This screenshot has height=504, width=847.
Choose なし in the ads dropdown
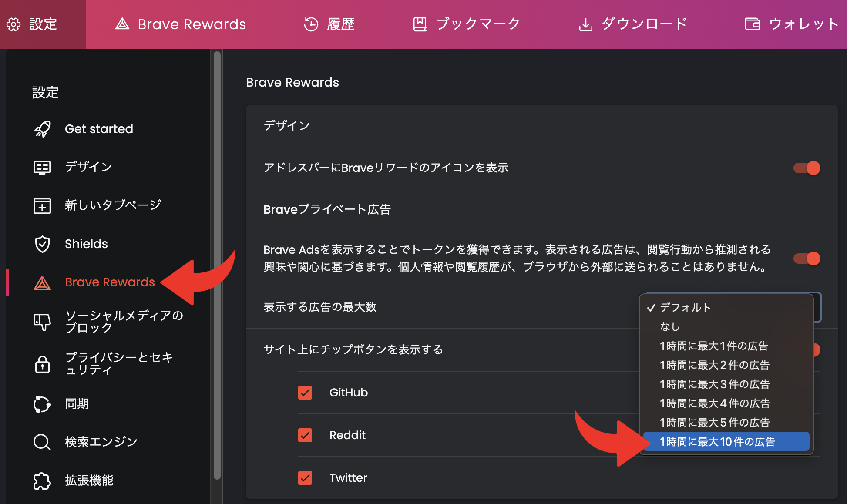click(726, 327)
